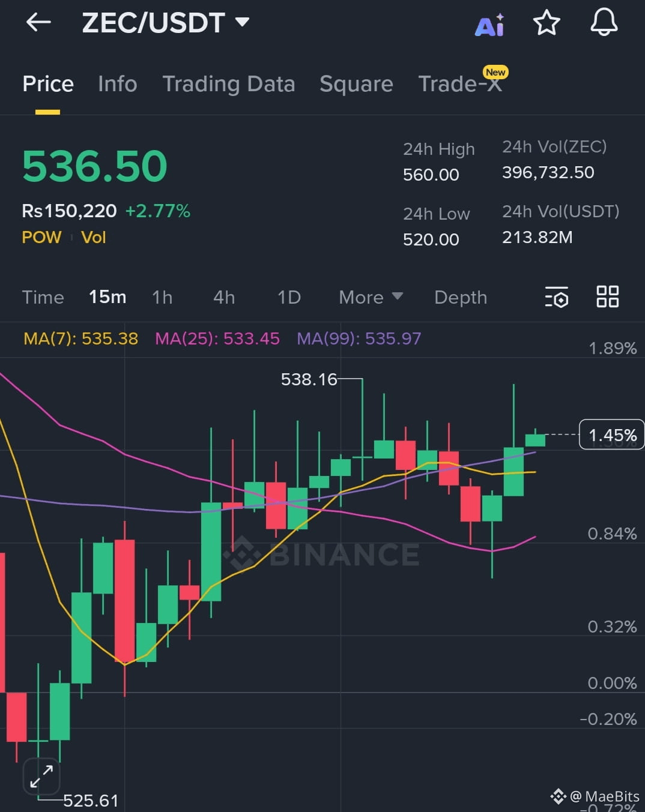Tap the MA(7): 535.38 indicator label
The height and width of the screenshot is (812, 645).
[x=80, y=338]
